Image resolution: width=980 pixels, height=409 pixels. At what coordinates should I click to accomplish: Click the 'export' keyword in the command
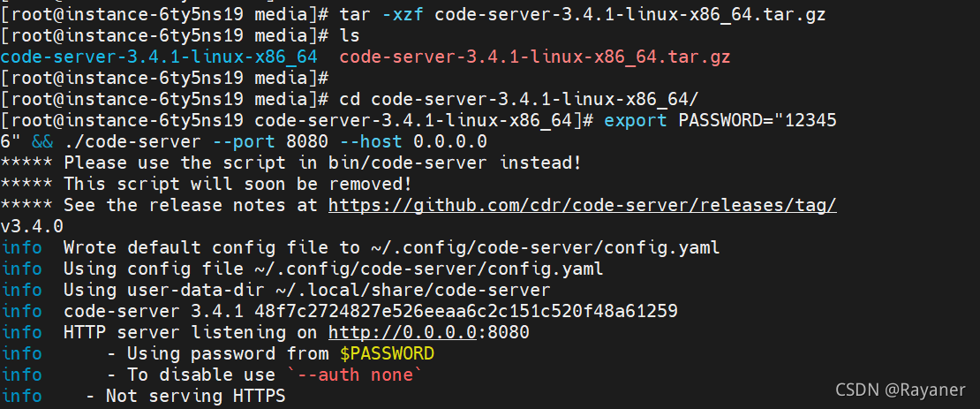tap(636, 120)
